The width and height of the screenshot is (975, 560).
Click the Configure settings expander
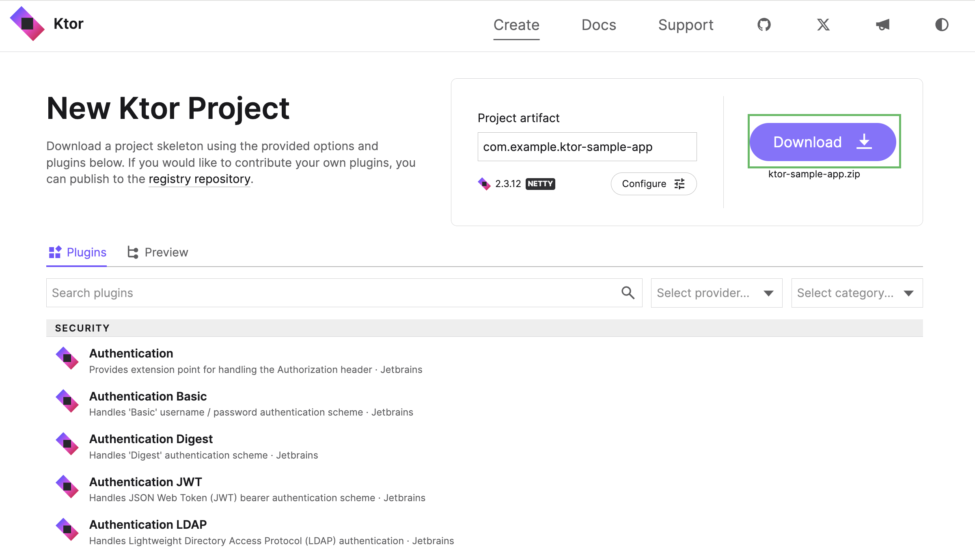(x=652, y=184)
